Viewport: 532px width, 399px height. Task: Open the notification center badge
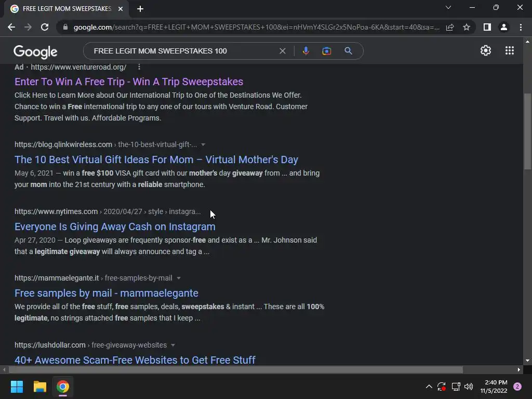pos(517,387)
